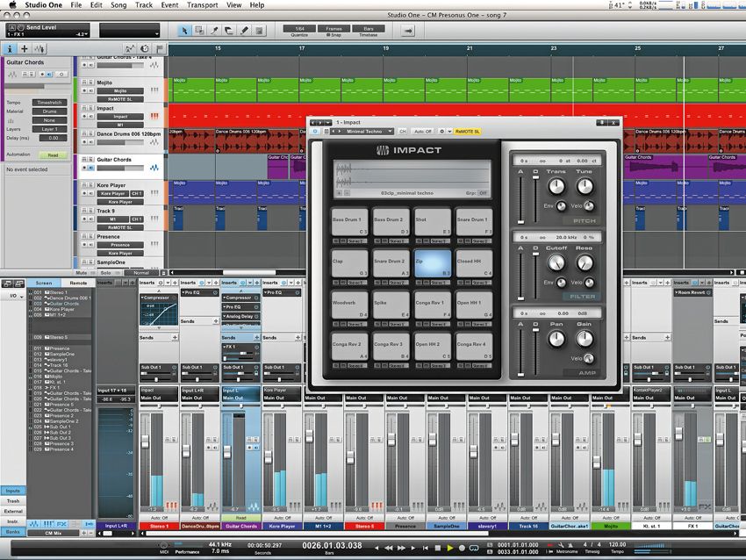Open the Minimal Techno preset dropdown

pyautogui.click(x=364, y=131)
